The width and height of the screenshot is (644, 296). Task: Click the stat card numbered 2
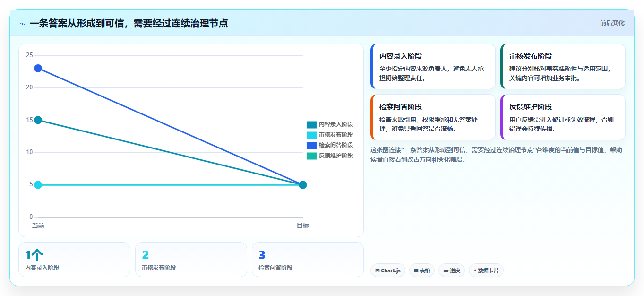tap(191, 260)
